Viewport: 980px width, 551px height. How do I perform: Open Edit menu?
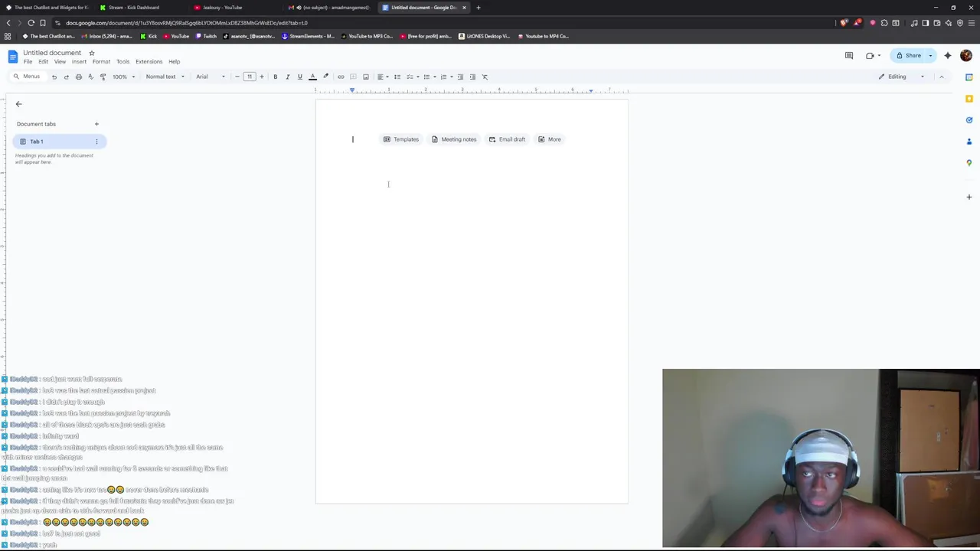[x=44, y=62]
